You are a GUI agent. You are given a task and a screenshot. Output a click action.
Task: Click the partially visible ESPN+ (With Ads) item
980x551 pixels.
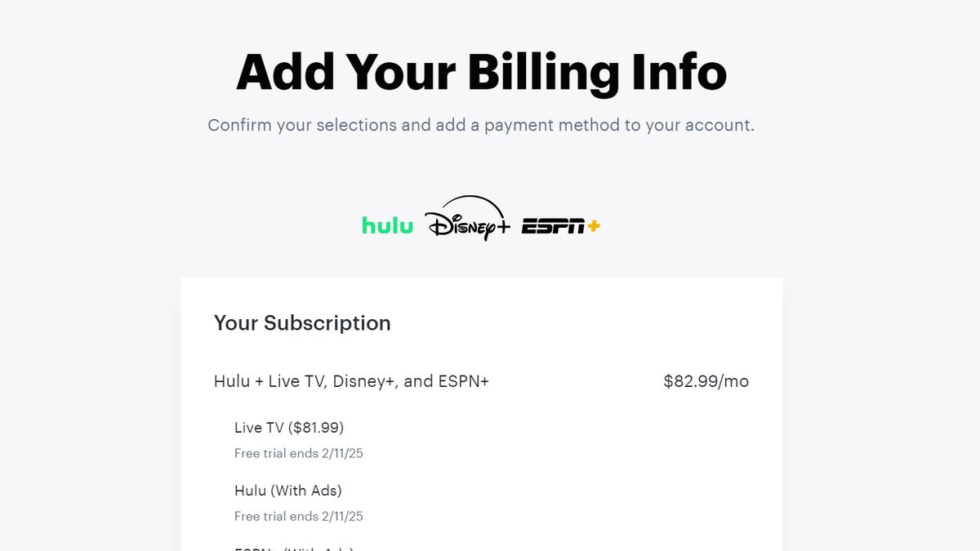click(x=294, y=548)
